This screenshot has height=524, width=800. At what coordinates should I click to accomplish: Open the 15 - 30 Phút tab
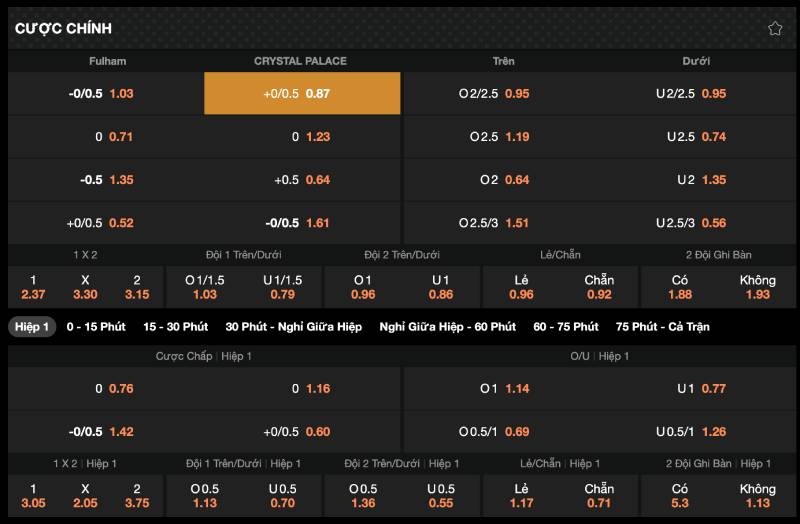[175, 327]
